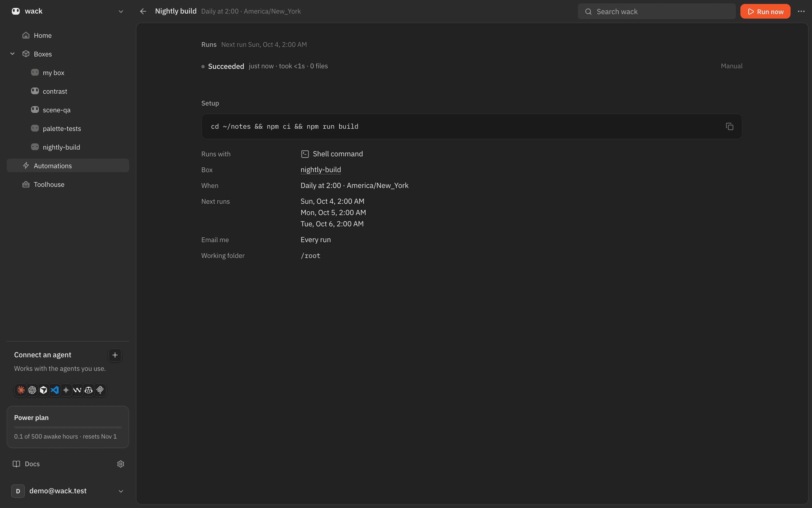812x508 pixels.
Task: Open the wack workspace dropdown chevron
Action: (121, 11)
